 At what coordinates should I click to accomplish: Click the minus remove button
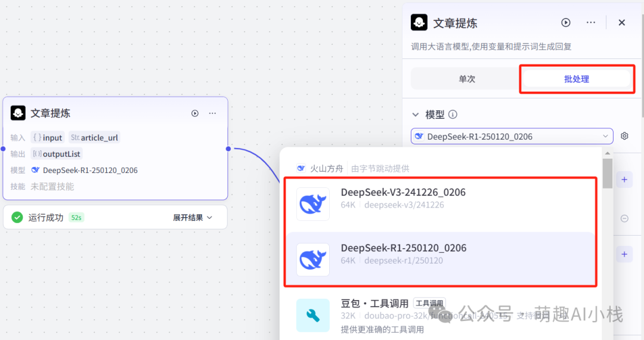tap(624, 218)
